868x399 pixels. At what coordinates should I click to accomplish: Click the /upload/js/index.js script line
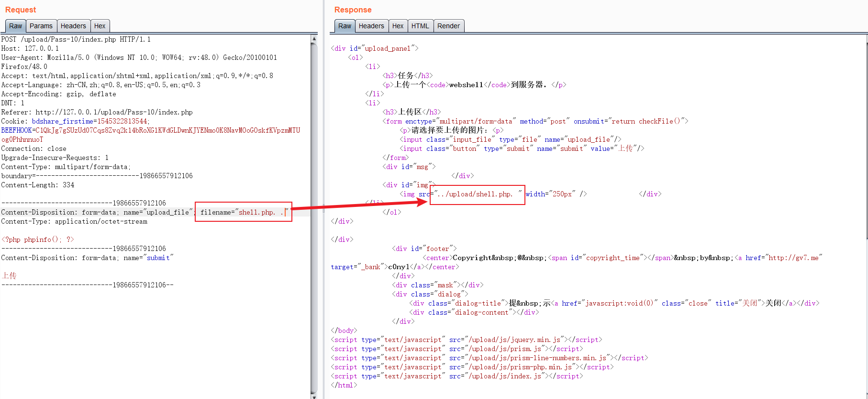[x=457, y=376]
